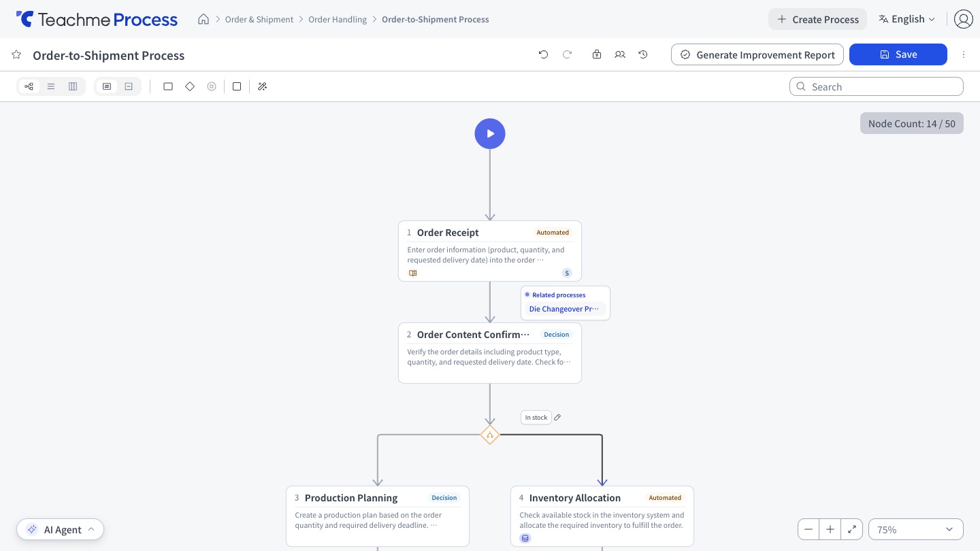Open the manual book icon in Order Receipt
Viewport: 980px width, 551px height.
412,273
